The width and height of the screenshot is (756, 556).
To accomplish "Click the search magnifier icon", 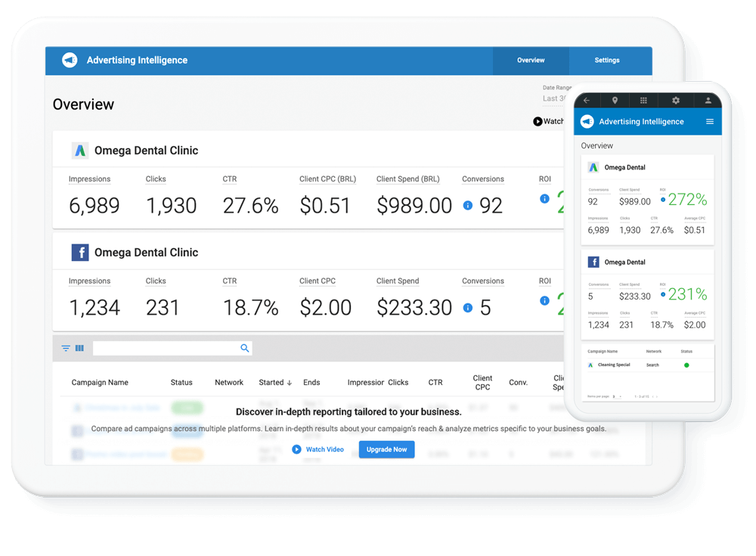I will pyautogui.click(x=244, y=348).
